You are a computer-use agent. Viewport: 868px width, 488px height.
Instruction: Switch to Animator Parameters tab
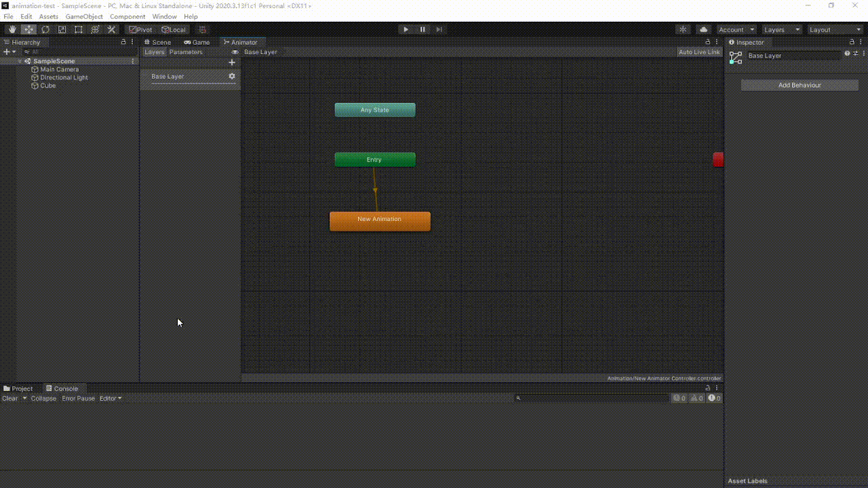click(x=186, y=52)
